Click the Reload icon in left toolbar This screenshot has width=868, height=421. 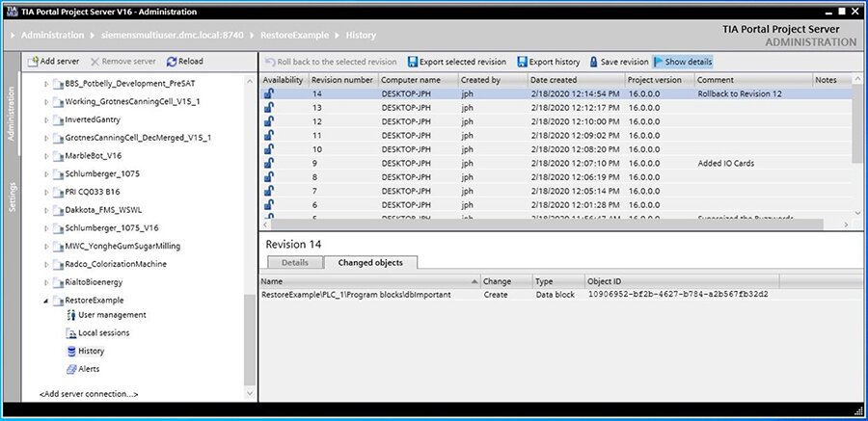click(x=172, y=62)
